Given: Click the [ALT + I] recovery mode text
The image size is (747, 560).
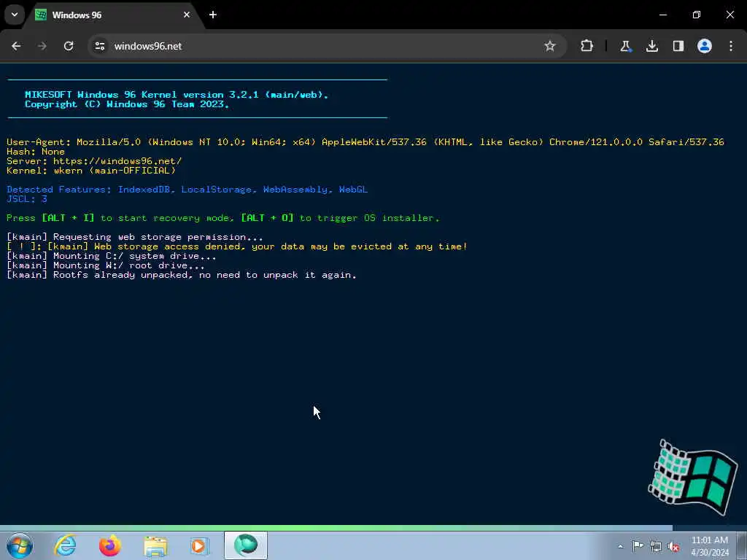Looking at the screenshot, I should pyautogui.click(x=68, y=218).
